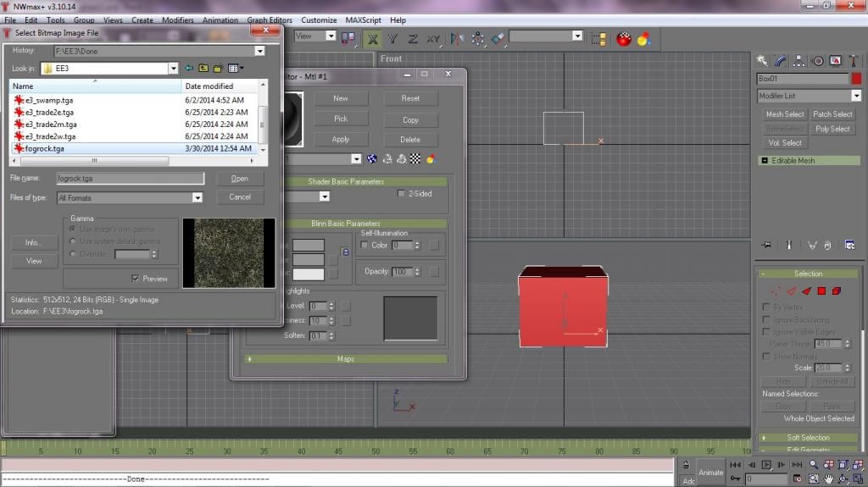Open the MAXScript menu
This screenshot has height=487, width=868.
tap(364, 19)
